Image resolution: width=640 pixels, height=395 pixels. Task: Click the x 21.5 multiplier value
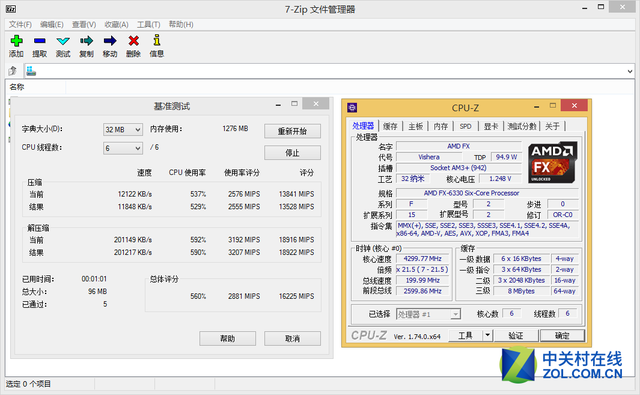point(422,269)
